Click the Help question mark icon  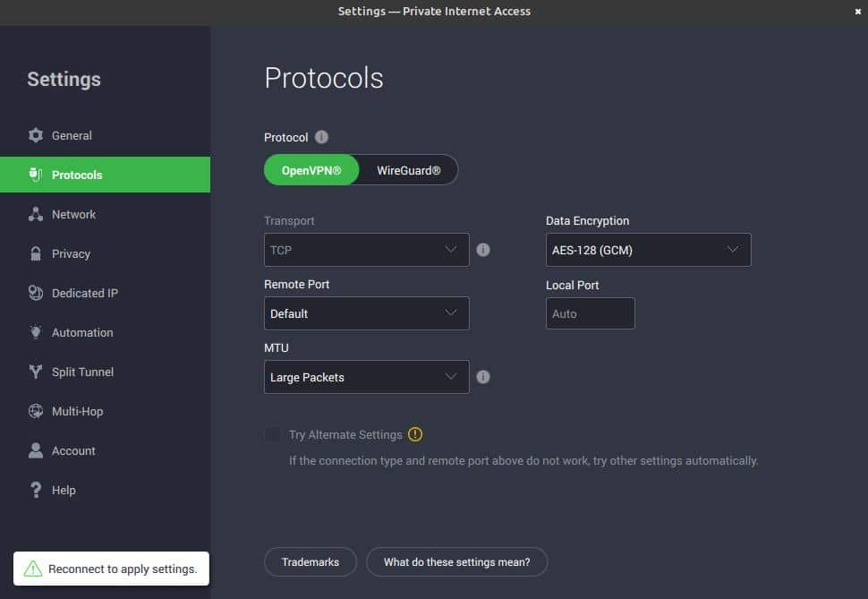coord(36,490)
